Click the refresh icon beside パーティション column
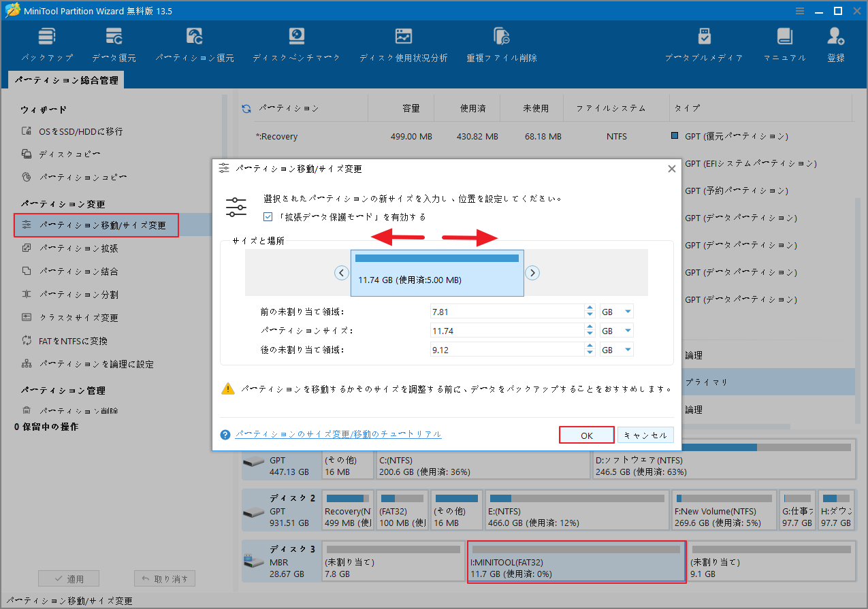This screenshot has height=609, width=868. point(246,108)
